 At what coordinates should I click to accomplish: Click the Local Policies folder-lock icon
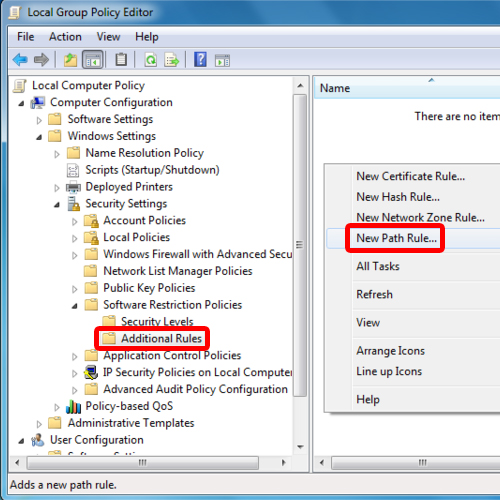91,238
